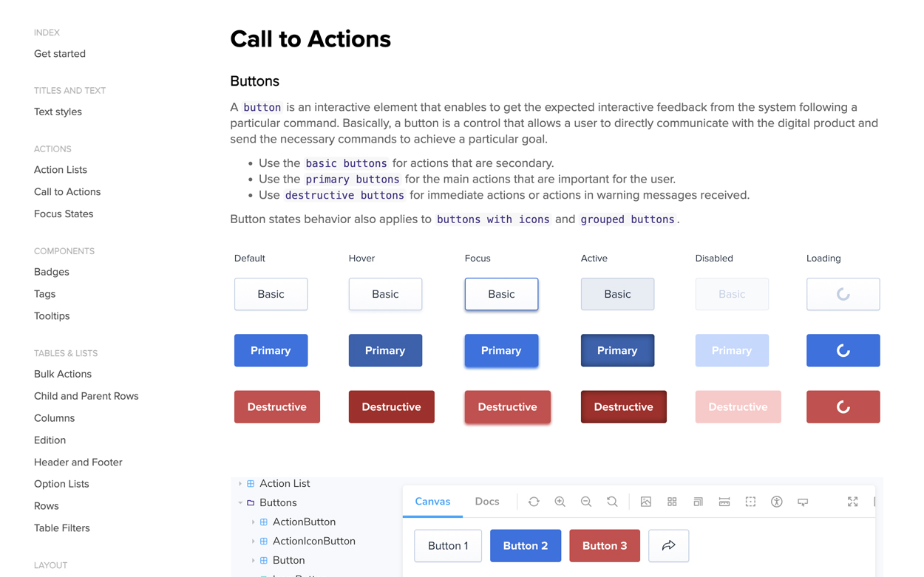Click the share arrow icon button
The image size is (924, 577).
668,545
